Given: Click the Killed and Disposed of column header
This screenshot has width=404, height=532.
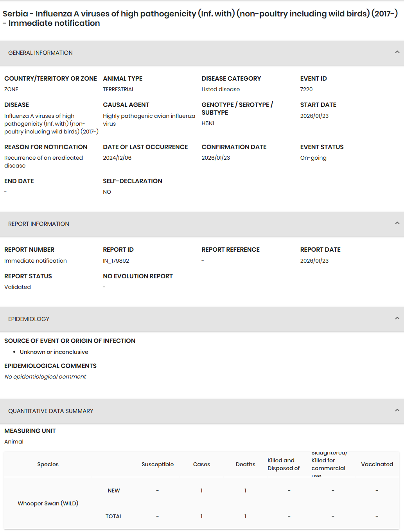Looking at the screenshot, I should coord(284,464).
